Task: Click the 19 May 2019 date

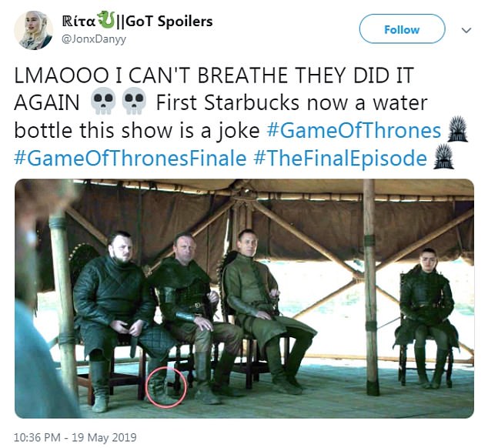Action: (x=104, y=437)
